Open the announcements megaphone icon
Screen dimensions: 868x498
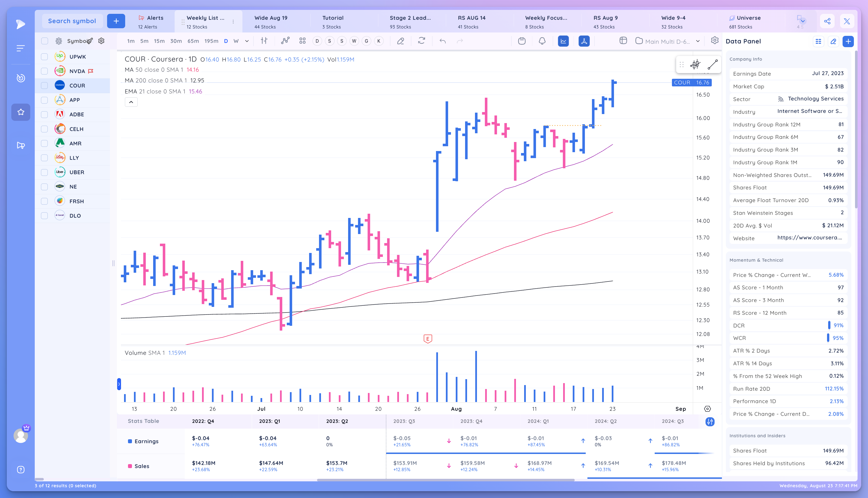tap(21, 145)
